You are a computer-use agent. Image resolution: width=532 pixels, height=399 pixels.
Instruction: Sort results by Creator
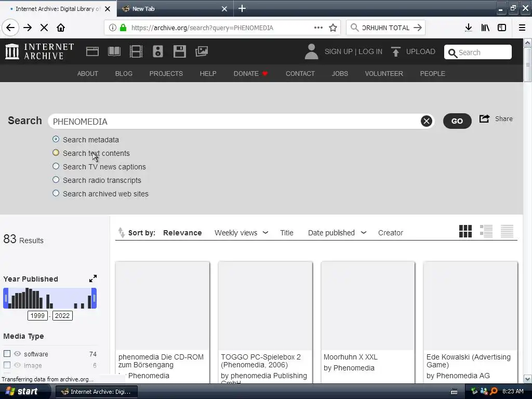(x=391, y=233)
